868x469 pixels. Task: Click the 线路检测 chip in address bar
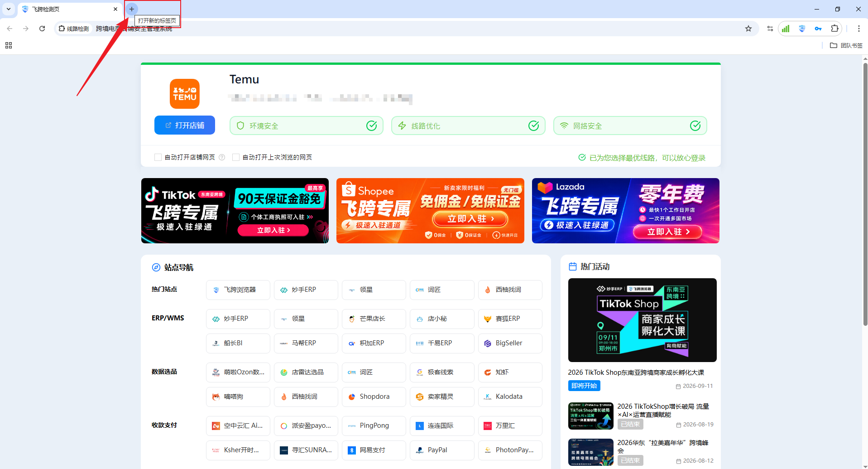[x=74, y=29]
